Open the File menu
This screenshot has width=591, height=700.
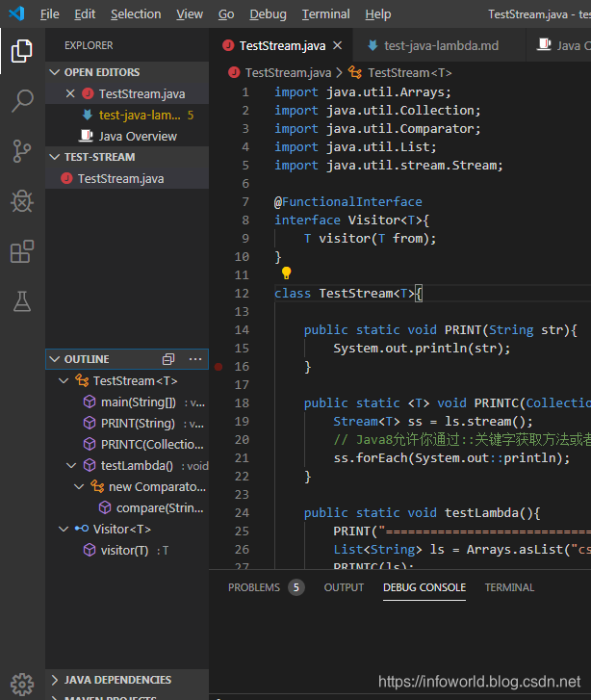(x=49, y=14)
